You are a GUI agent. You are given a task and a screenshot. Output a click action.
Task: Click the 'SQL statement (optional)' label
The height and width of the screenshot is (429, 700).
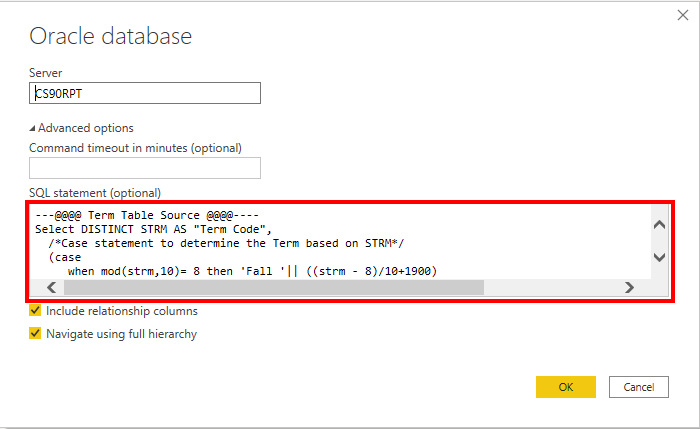(x=95, y=193)
